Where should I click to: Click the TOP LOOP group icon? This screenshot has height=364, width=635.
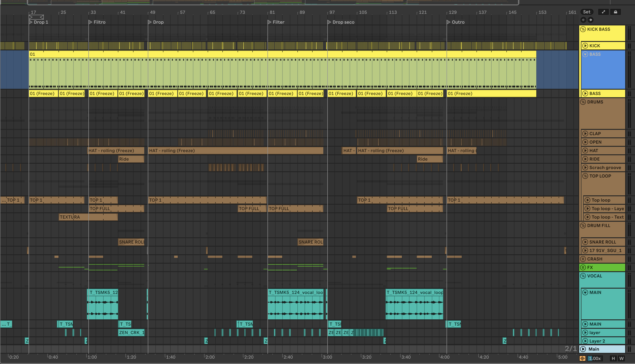(x=585, y=176)
